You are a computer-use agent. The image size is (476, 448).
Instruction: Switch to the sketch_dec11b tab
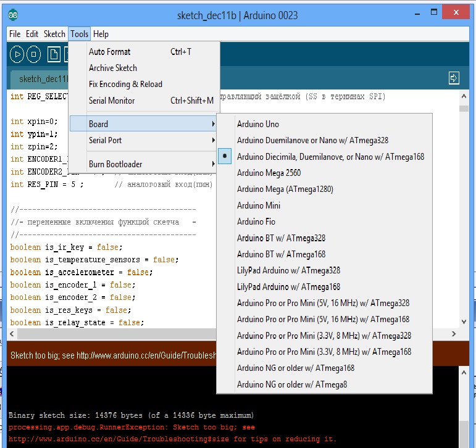tap(41, 79)
